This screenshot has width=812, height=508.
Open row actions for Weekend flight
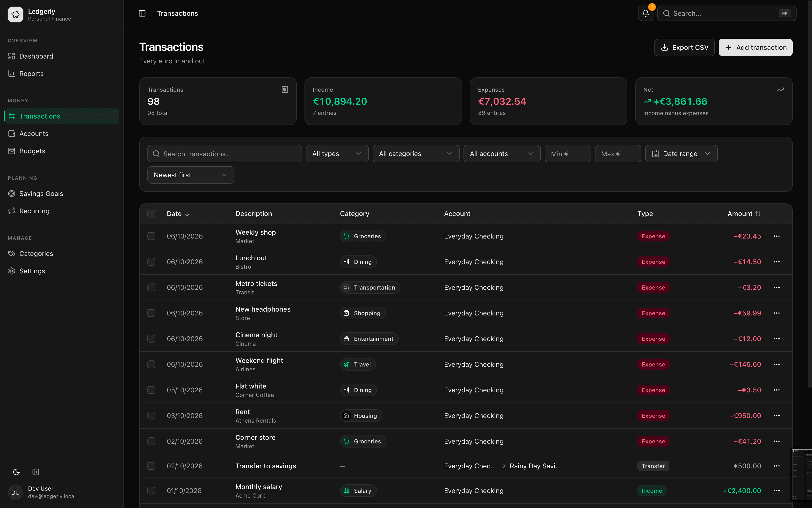coord(776,365)
